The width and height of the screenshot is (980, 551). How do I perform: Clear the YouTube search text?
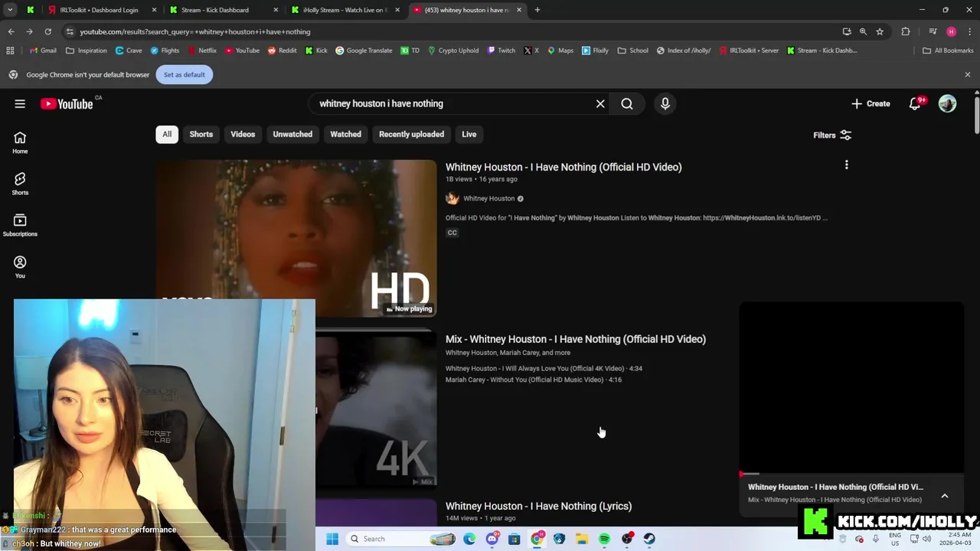pyautogui.click(x=600, y=104)
